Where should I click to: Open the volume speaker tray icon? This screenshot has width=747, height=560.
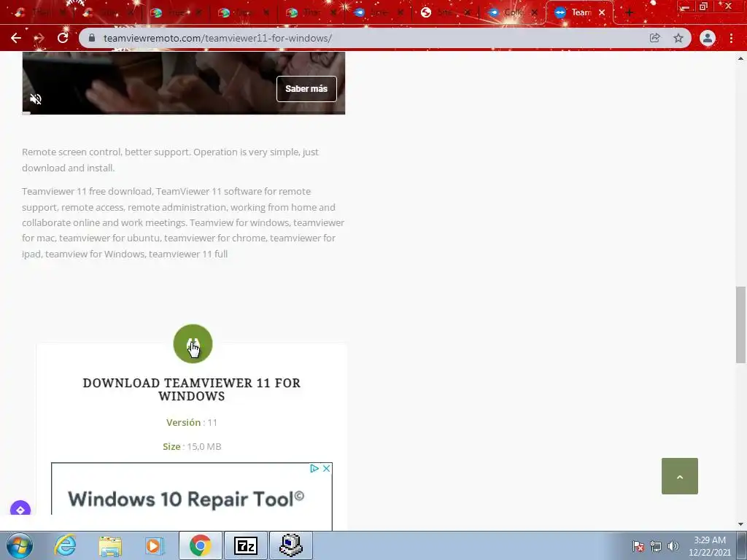(673, 546)
